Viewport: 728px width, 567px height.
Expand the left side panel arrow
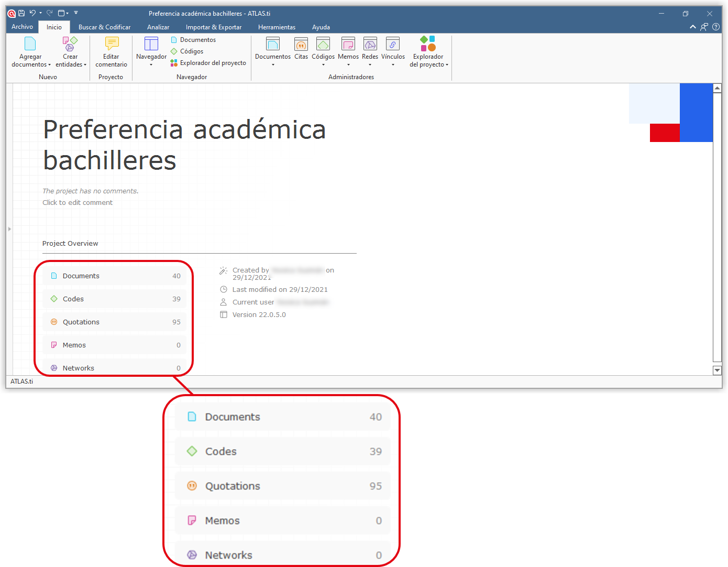tap(9, 229)
